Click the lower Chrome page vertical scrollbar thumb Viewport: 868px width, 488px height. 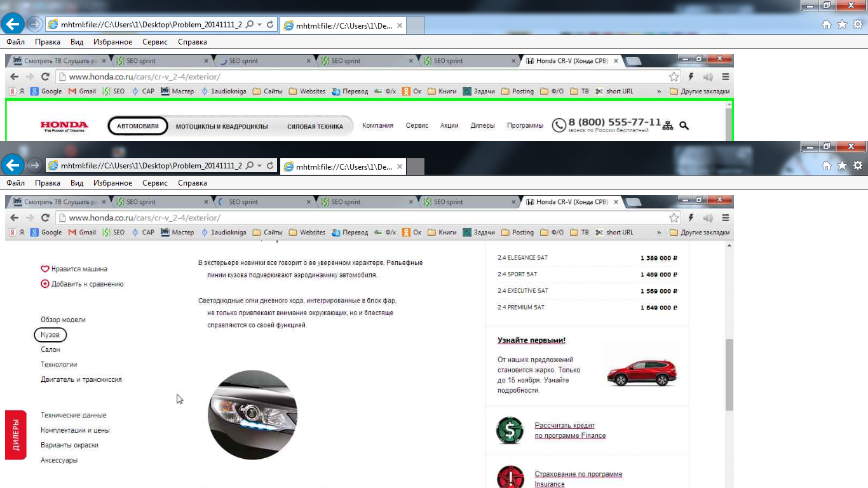coord(729,374)
